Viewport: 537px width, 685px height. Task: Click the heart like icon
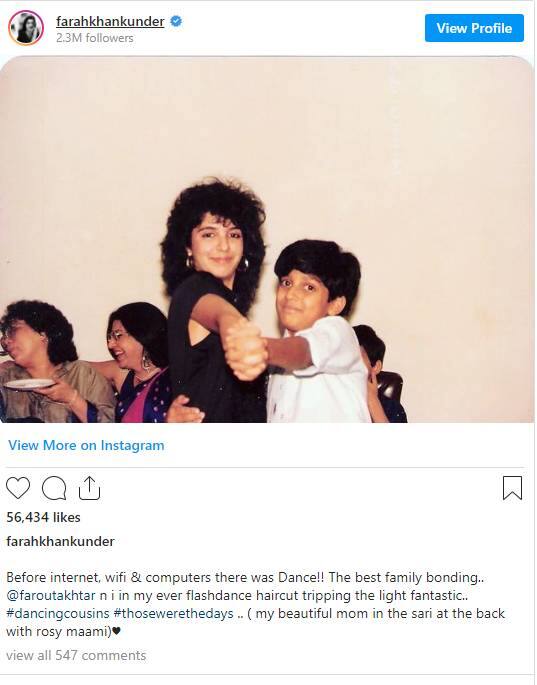click(18, 488)
